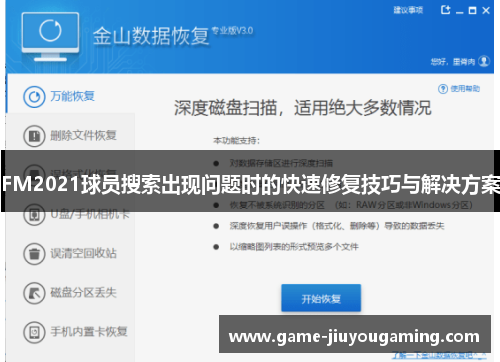500x362 pixels.
Task: Click the lost partition arrow icon
Action: coord(34,293)
